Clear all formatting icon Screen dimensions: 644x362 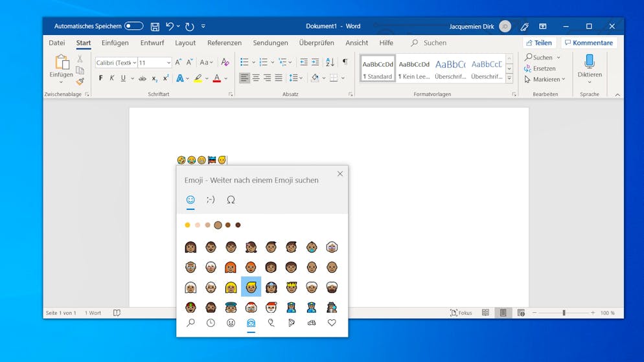(x=225, y=62)
